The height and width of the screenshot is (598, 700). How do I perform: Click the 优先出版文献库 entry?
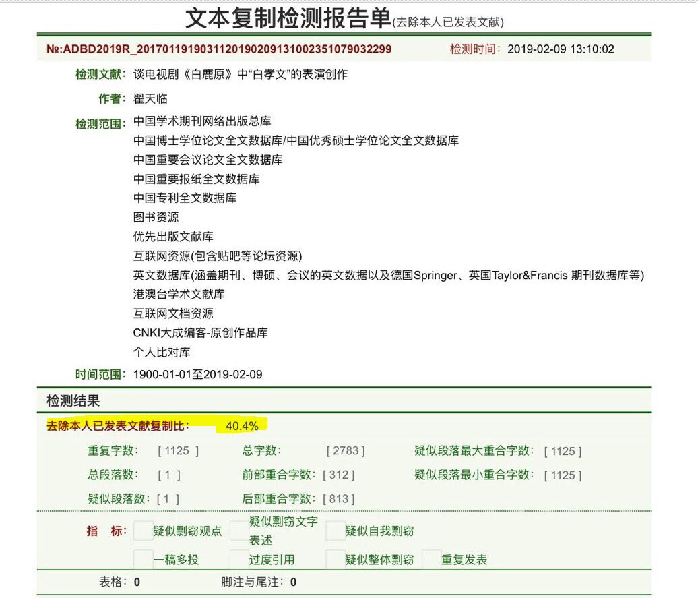173,236
